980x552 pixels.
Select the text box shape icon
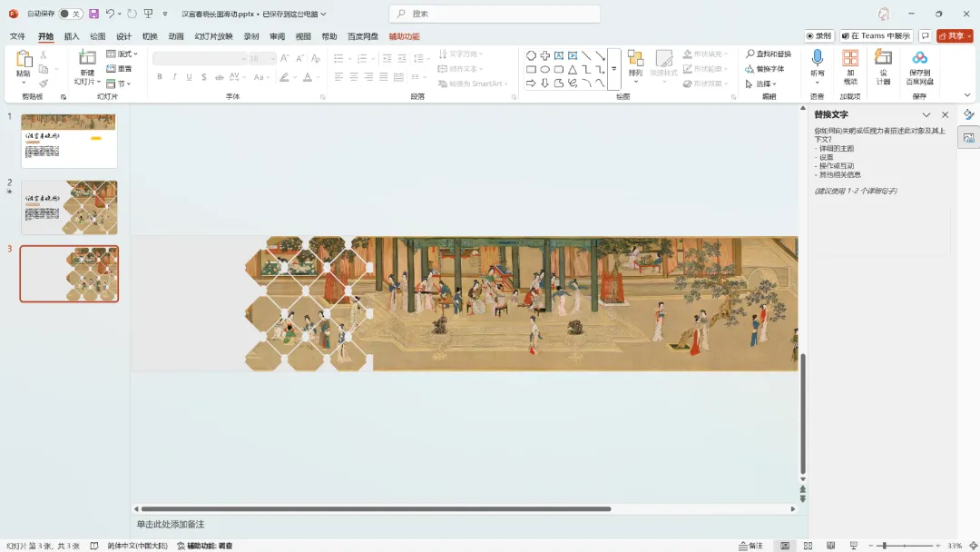click(x=559, y=55)
